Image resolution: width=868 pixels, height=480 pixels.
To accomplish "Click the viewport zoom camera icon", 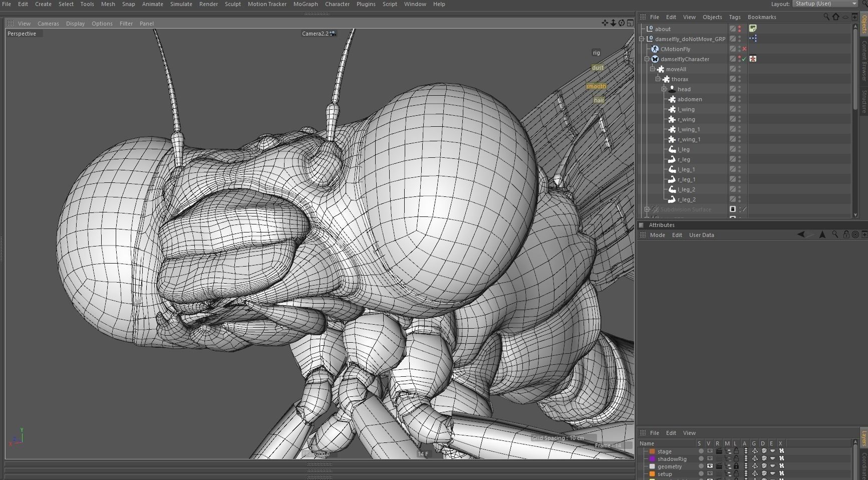I will (613, 23).
